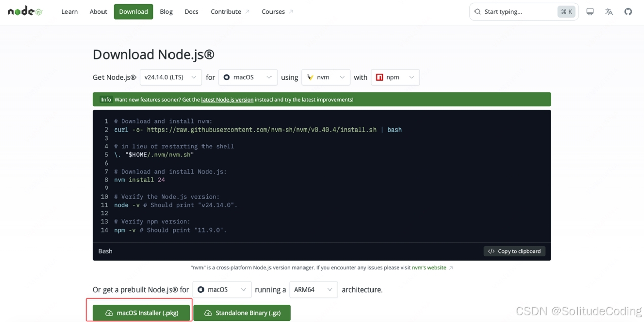This screenshot has width=644, height=322.
Task: Visit the nvm's website link
Action: 429,268
